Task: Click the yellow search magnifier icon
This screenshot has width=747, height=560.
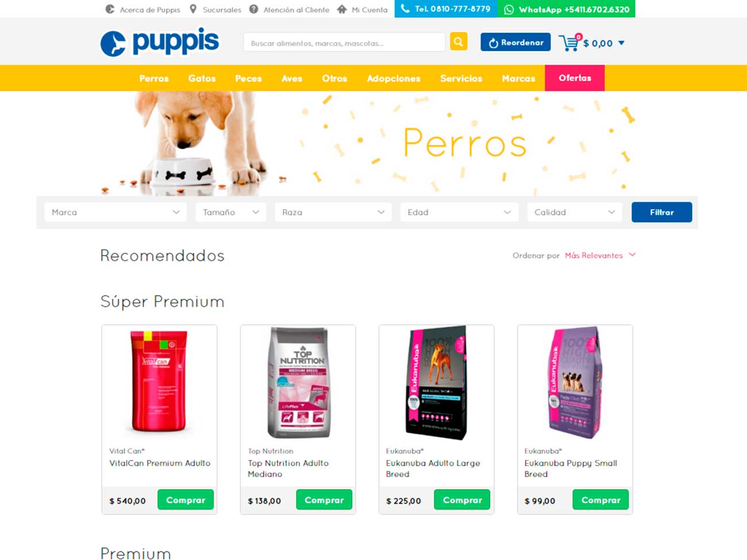Action: click(459, 42)
